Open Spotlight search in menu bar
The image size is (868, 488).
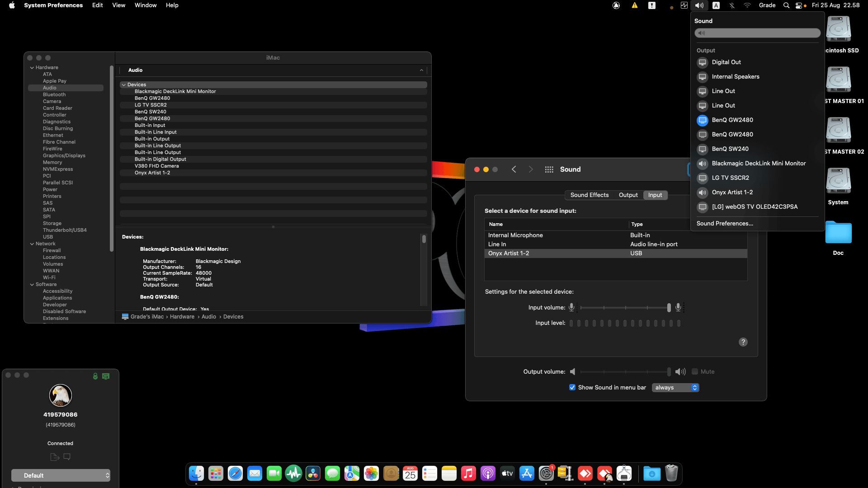point(786,5)
